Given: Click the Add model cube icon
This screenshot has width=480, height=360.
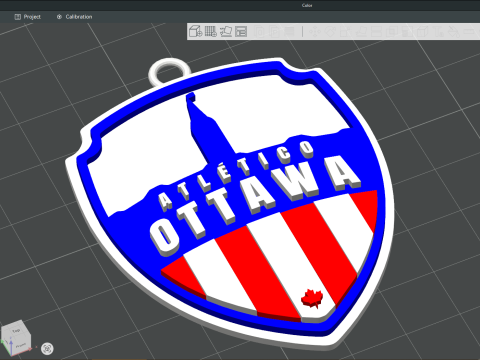Looking at the screenshot, I should [196, 31].
